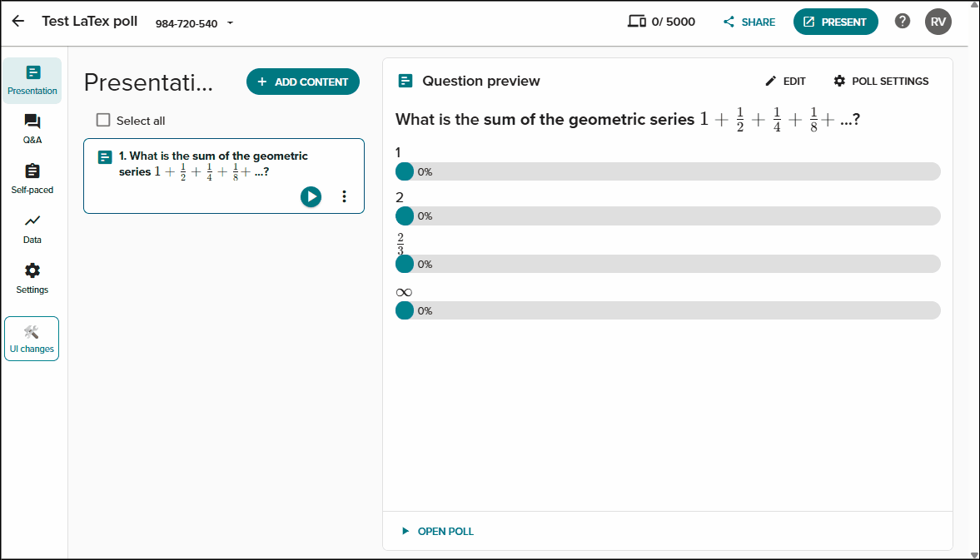Click the devices participant count icon
Viewport: 980px width, 560px height.
[636, 22]
